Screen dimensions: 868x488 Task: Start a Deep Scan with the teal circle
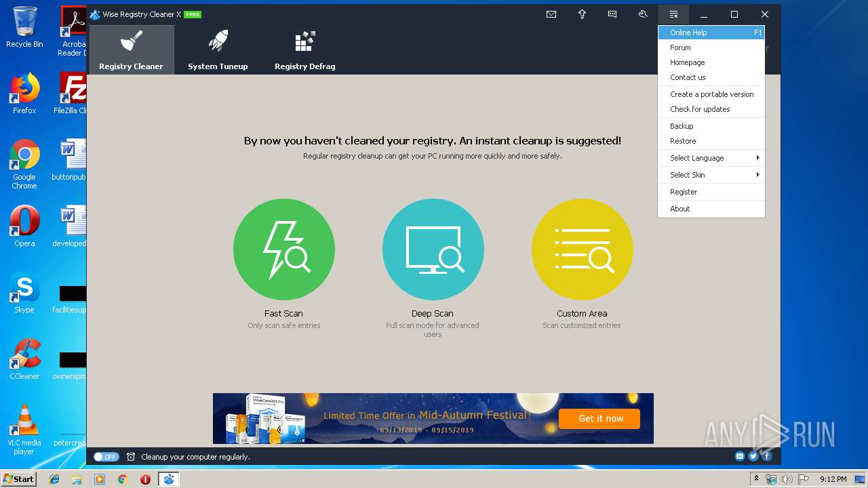pos(433,249)
